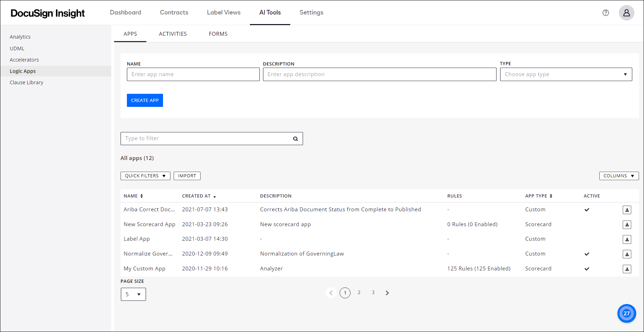Click the CREATE APP button

point(145,100)
